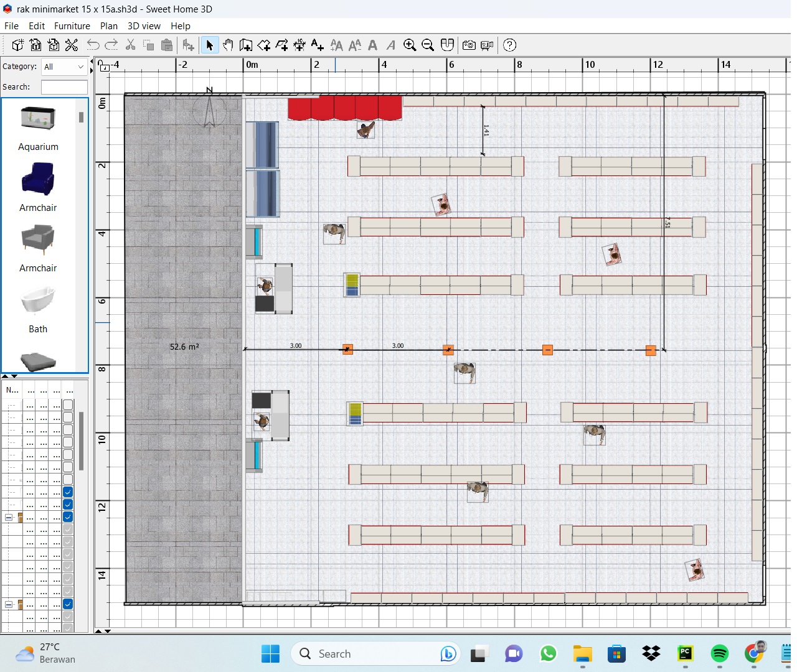Uncheck the checkbox on second group row
Image resolution: width=797 pixels, height=672 pixels.
pos(68,604)
